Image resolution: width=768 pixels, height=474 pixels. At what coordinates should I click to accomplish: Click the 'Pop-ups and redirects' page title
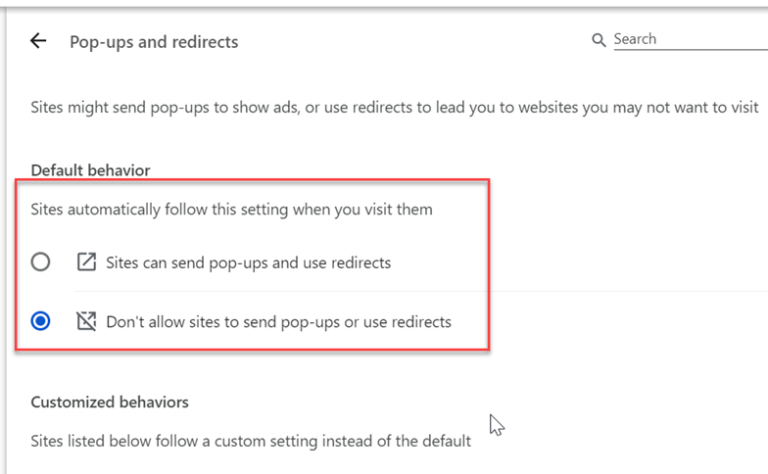[x=154, y=42]
